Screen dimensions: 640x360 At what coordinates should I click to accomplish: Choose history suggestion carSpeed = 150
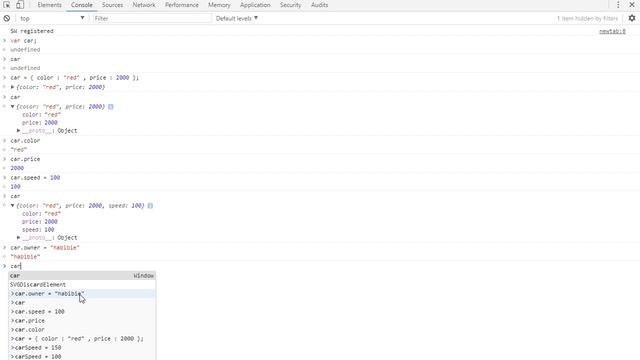tap(82, 347)
